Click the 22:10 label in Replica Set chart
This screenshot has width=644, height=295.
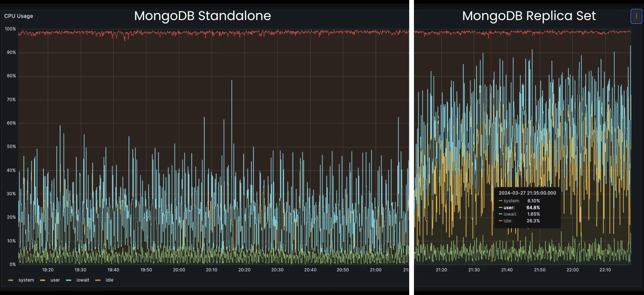pos(605,270)
